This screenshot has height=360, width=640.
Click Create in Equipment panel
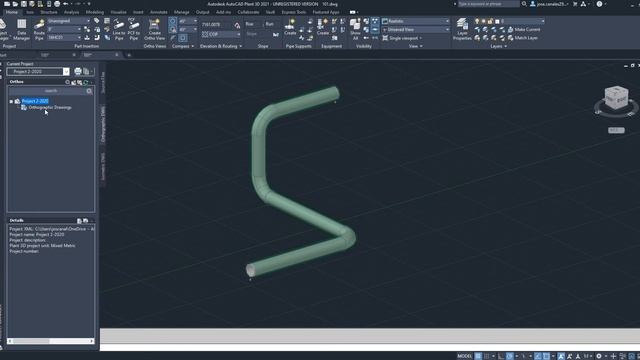323,27
